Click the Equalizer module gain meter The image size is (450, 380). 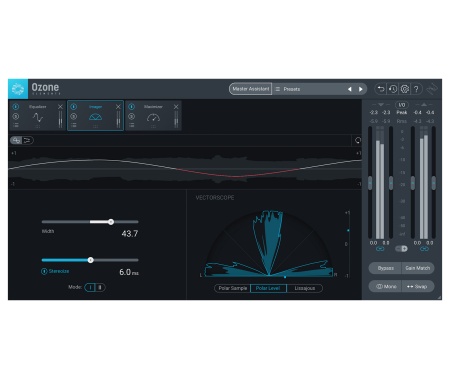tap(60, 119)
